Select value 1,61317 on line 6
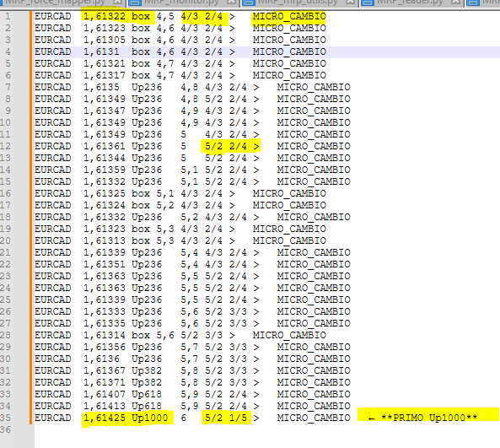The height and width of the screenshot is (448, 500). click(x=105, y=75)
